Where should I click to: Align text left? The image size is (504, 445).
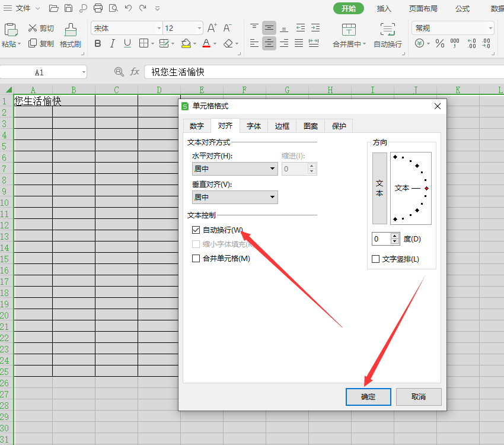(x=254, y=43)
